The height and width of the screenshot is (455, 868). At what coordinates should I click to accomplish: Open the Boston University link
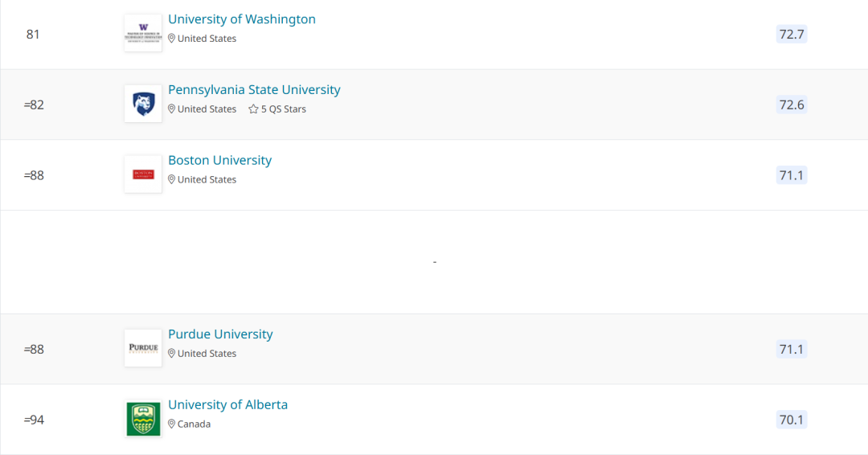coord(219,160)
